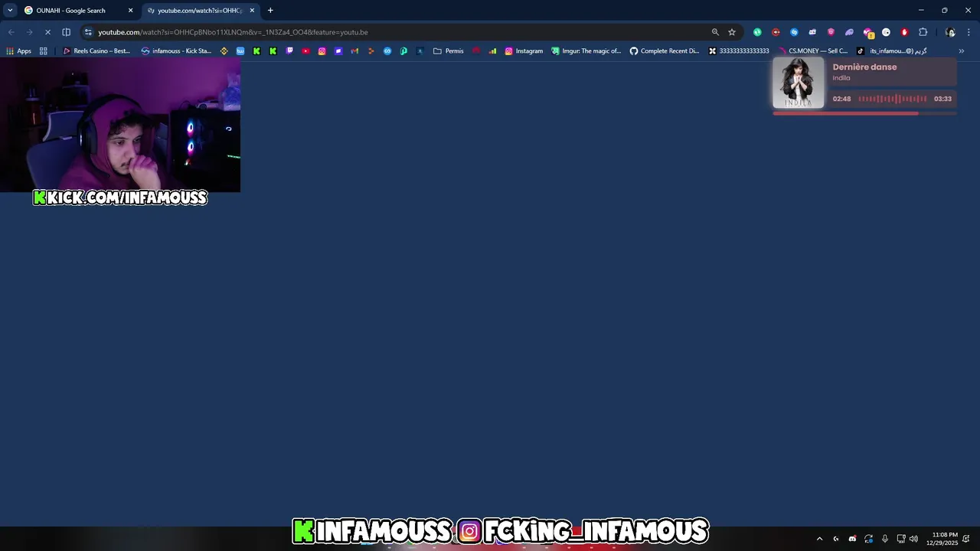Open the sync update tray icon
The width and height of the screenshot is (980, 551).
click(868, 539)
